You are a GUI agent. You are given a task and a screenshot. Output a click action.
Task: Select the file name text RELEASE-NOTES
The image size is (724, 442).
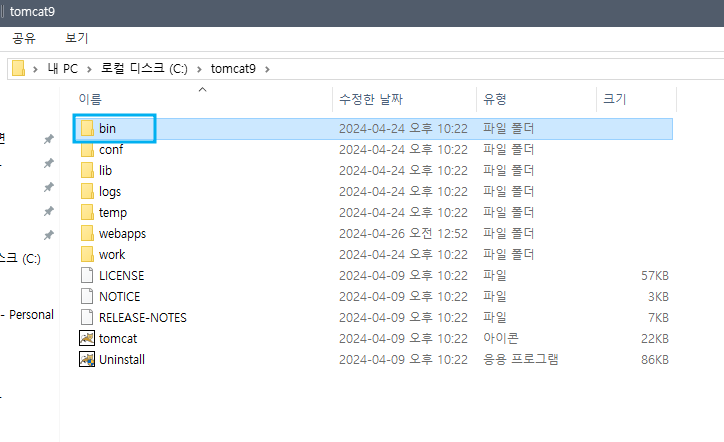click(x=143, y=318)
